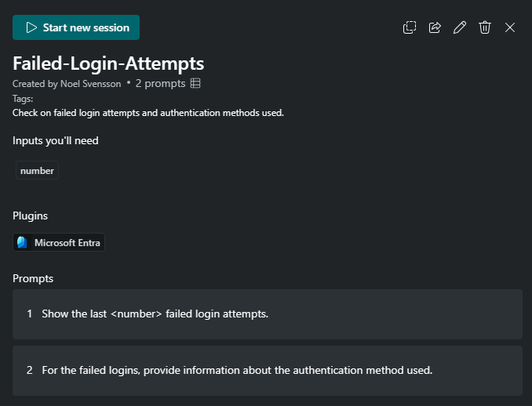This screenshot has height=406, width=532.
Task: Click the Microsoft Entra logo icon
Action: coord(22,242)
